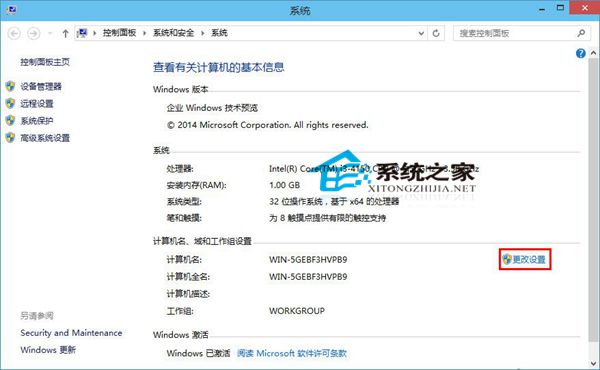600x370 pixels.
Task: Click the shield icon beside 系统保护
Action: tap(10, 121)
